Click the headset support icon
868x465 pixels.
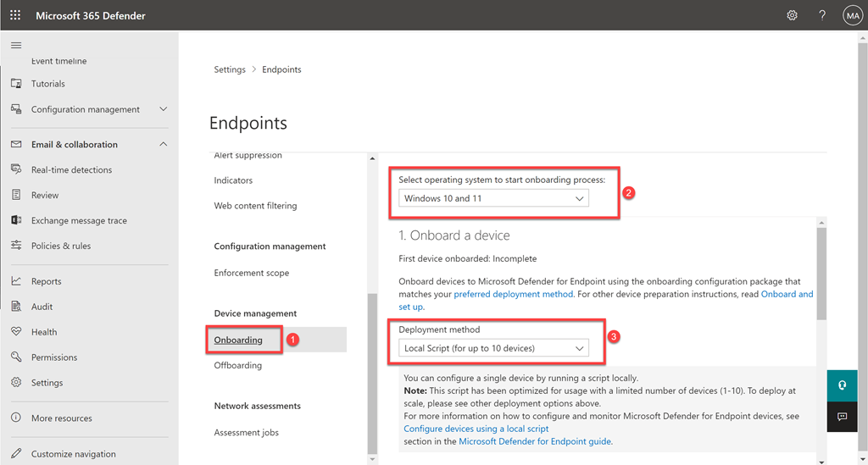pos(842,385)
